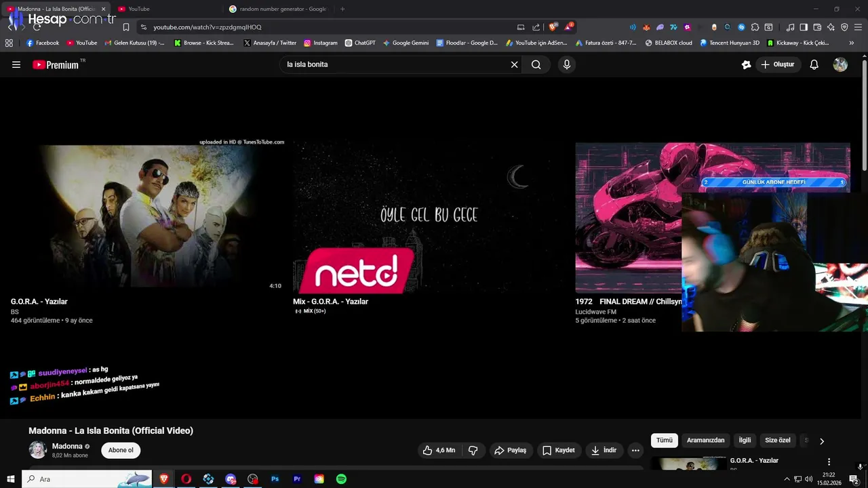Like the video with 4,6 Mn

click(439, 450)
